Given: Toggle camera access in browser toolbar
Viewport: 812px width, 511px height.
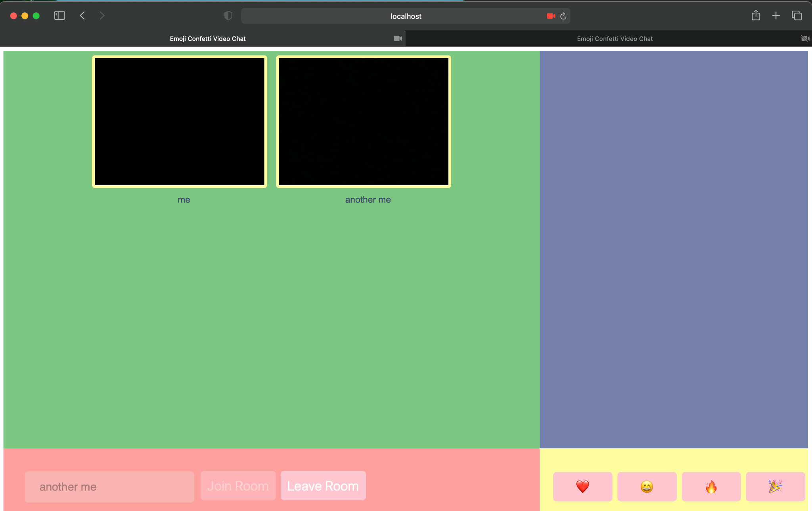Looking at the screenshot, I should click(551, 16).
